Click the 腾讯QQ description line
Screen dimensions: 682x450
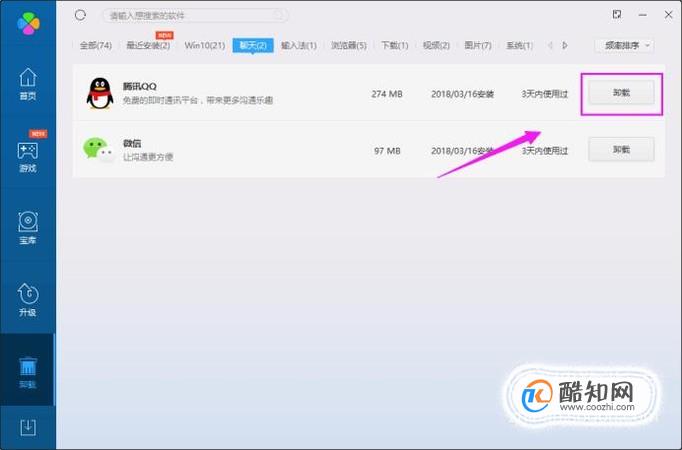(x=198, y=100)
